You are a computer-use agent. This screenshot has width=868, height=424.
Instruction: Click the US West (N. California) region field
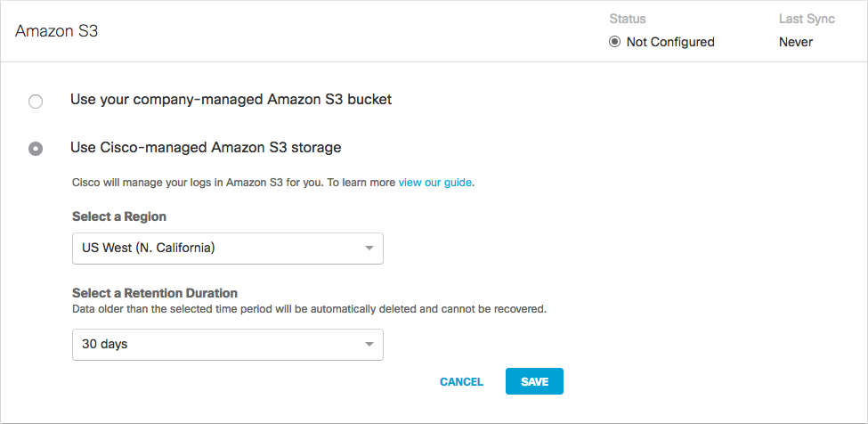pyautogui.click(x=214, y=249)
